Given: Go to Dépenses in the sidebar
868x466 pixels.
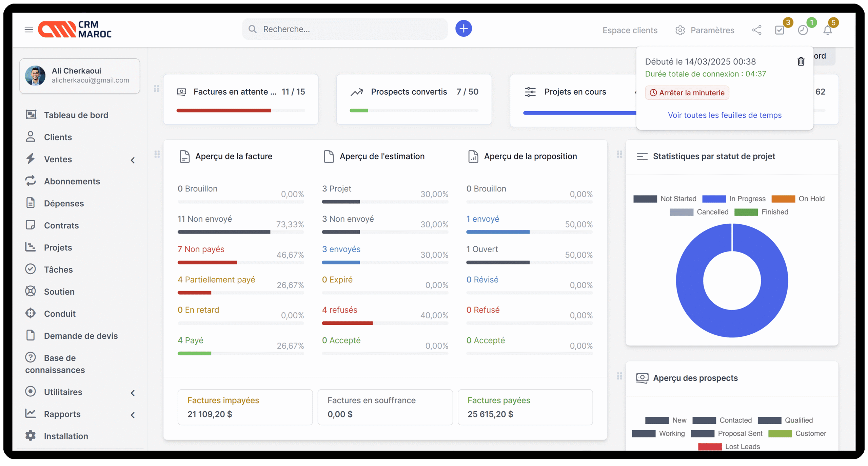Looking at the screenshot, I should 64,203.
